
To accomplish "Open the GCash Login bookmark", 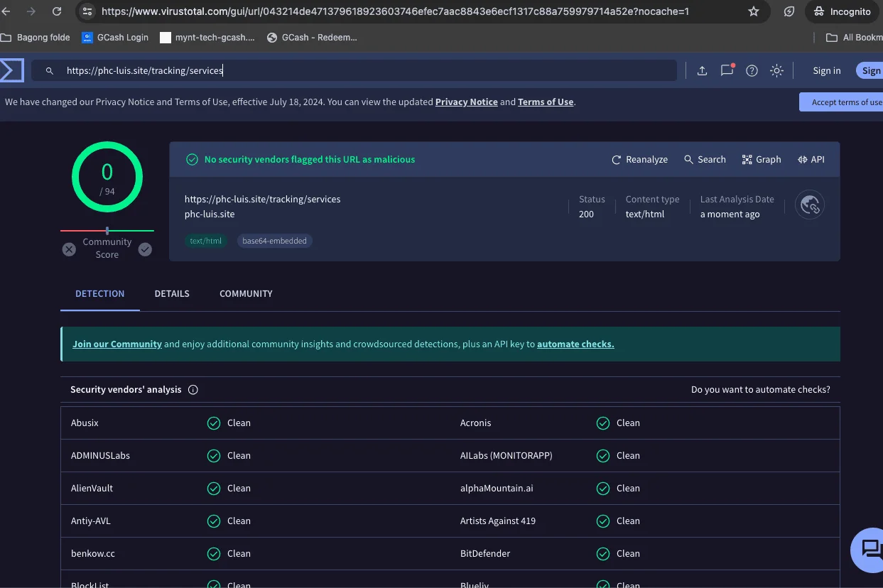I will 115,37.
